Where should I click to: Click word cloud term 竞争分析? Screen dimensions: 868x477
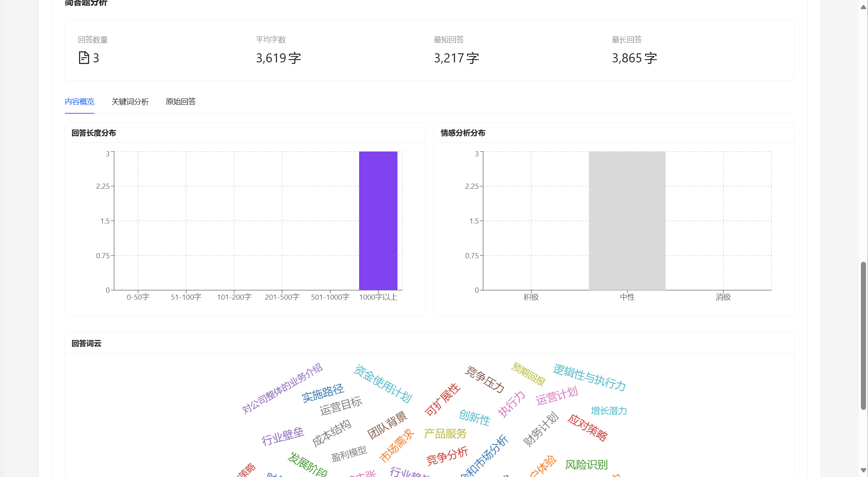click(x=447, y=456)
